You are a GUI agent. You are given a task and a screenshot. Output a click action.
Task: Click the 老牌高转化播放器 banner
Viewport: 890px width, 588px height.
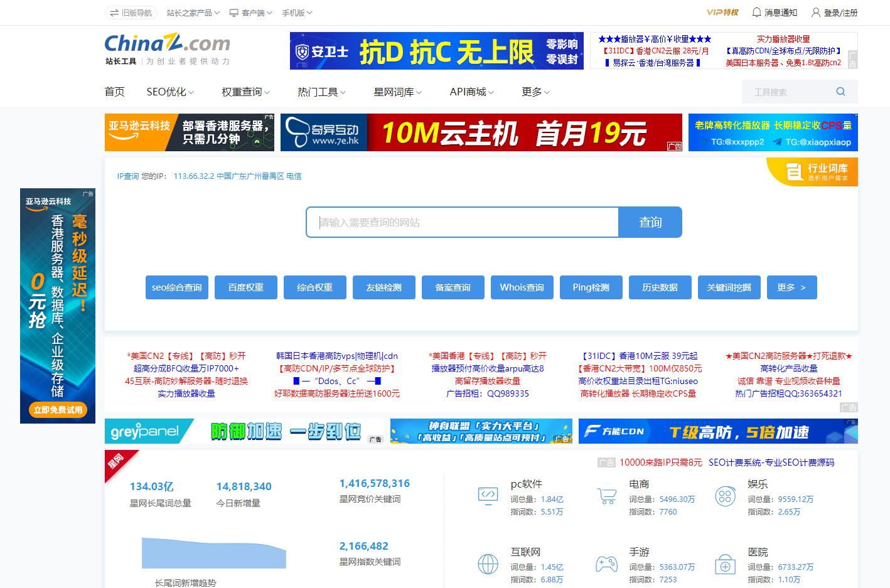pyautogui.click(x=773, y=132)
